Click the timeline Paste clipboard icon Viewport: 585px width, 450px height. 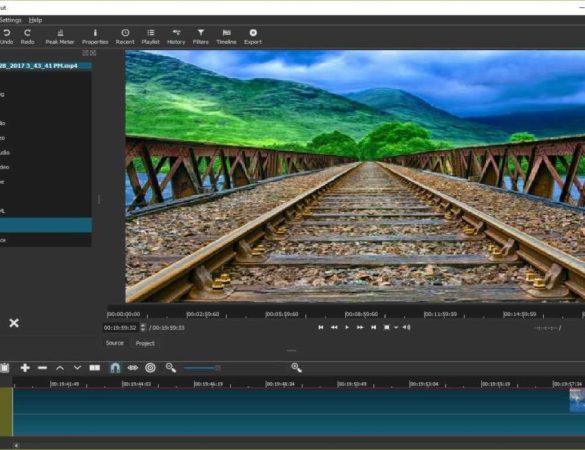pyautogui.click(x=4, y=368)
